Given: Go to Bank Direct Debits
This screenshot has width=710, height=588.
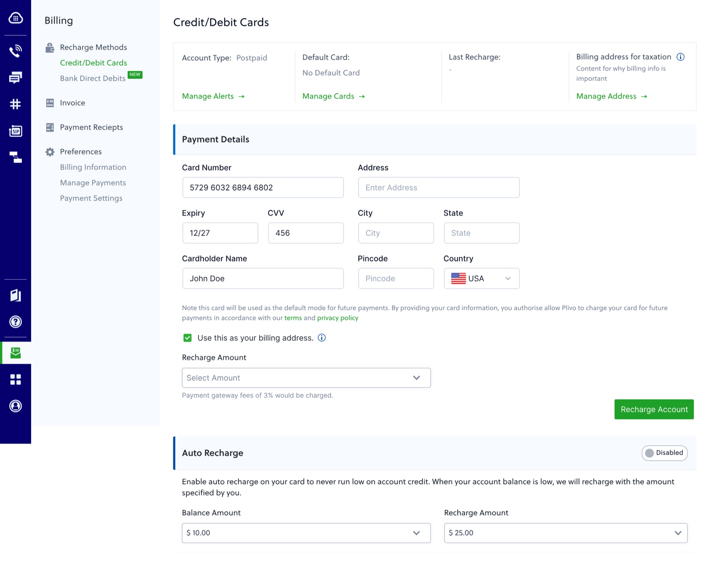Looking at the screenshot, I should (93, 78).
